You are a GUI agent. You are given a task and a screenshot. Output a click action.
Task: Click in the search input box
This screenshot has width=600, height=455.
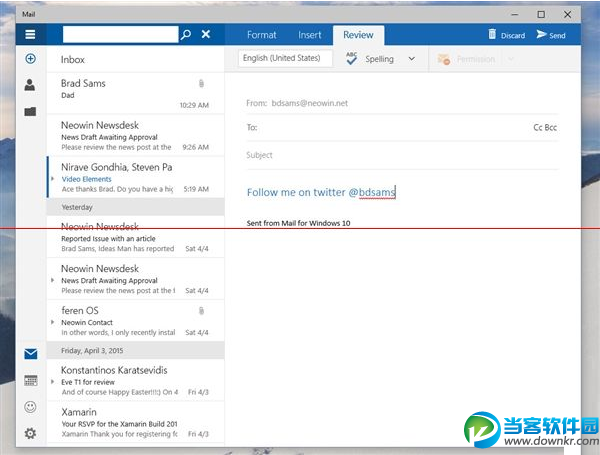[121, 34]
